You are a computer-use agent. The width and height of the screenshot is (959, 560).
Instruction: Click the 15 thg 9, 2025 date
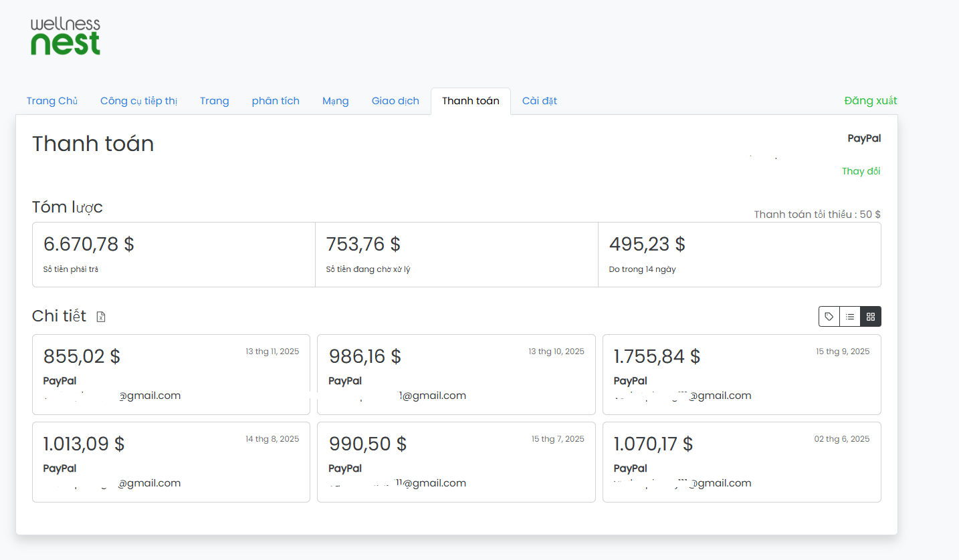[x=843, y=352]
